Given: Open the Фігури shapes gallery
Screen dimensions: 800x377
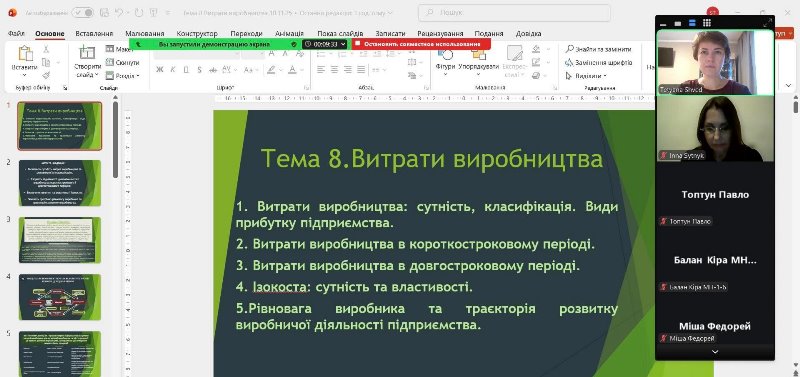Looking at the screenshot, I should pyautogui.click(x=445, y=63).
